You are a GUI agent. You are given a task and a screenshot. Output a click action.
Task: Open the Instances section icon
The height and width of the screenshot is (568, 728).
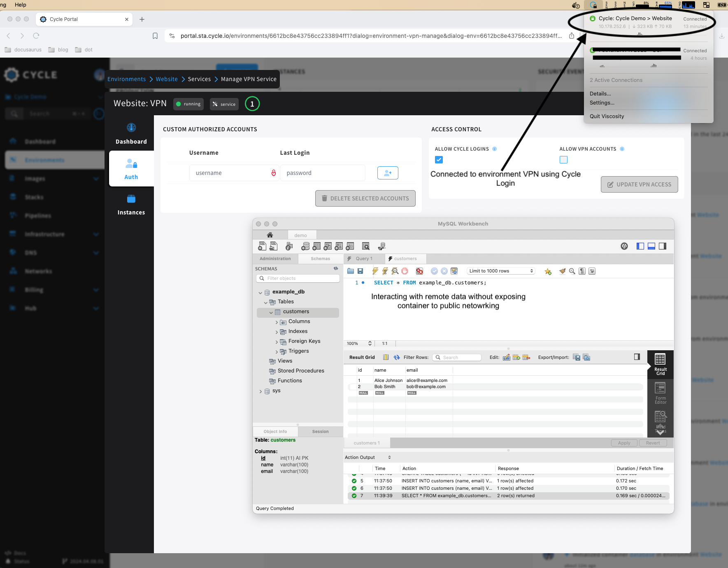coord(131,199)
